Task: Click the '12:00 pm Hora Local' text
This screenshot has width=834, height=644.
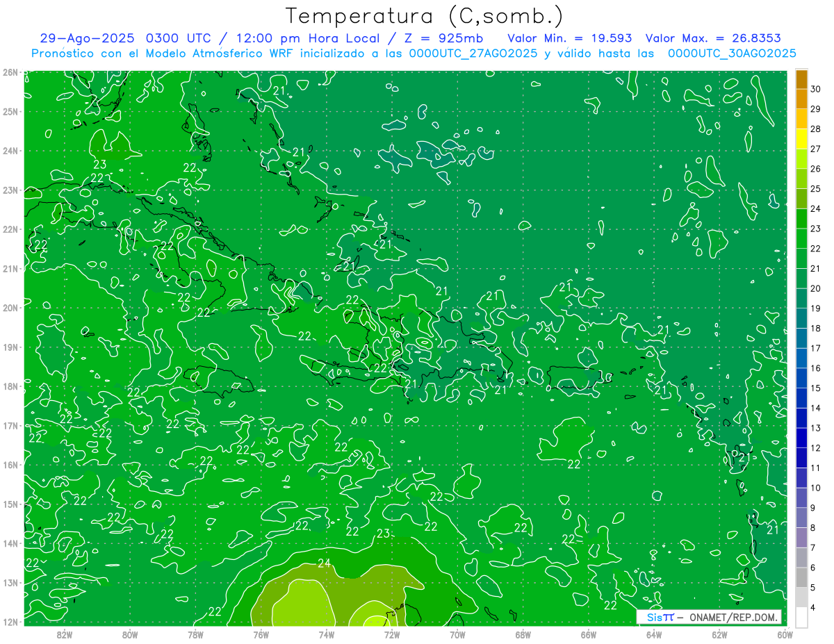Action: tap(306, 39)
